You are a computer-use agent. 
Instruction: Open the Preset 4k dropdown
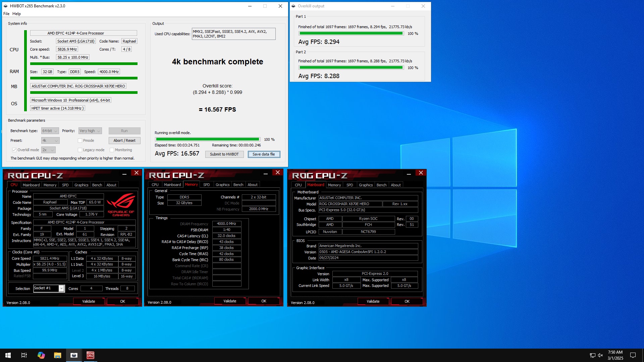[50, 140]
